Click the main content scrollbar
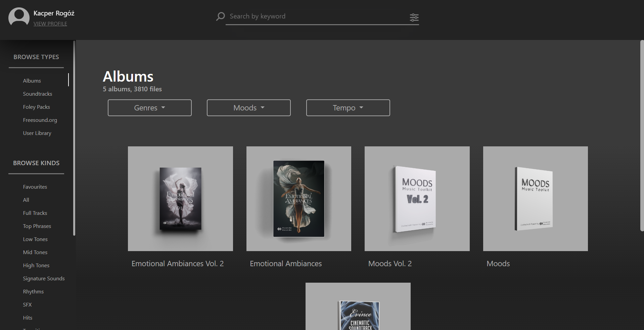The width and height of the screenshot is (644, 330). (x=642, y=136)
